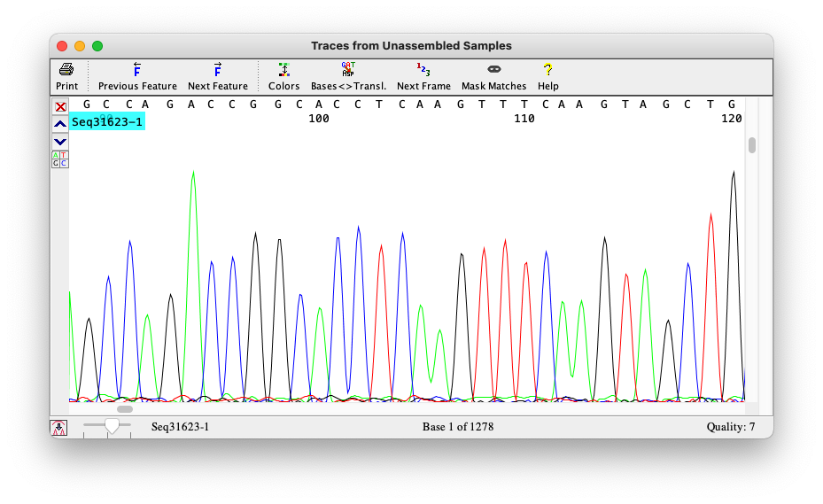Click the horizontal scrollbar thumb
The image size is (823, 504).
125,409
